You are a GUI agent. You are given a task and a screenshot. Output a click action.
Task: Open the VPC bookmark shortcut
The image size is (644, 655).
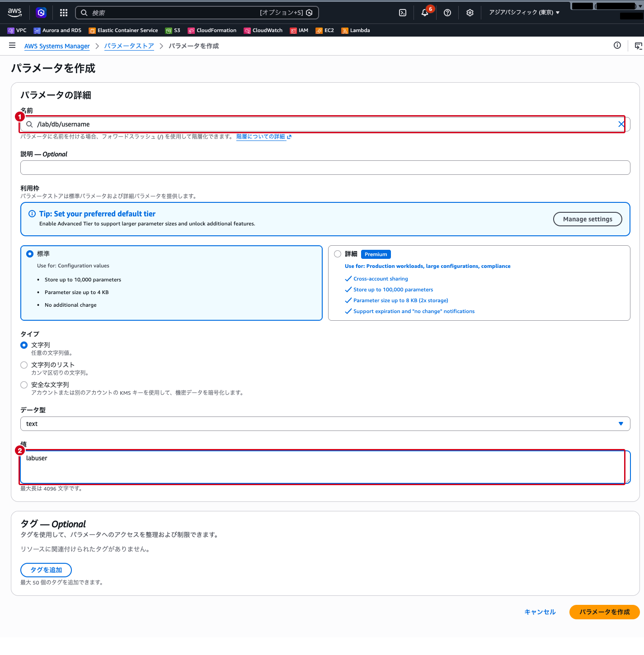[17, 31]
